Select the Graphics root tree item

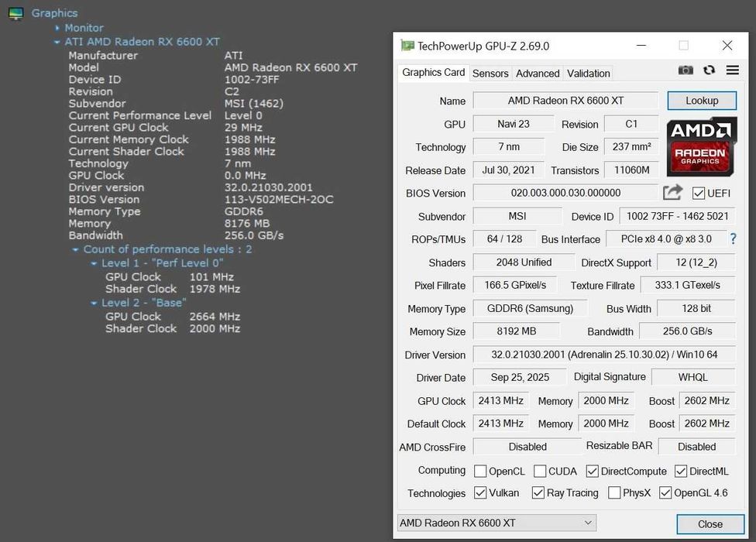click(54, 13)
